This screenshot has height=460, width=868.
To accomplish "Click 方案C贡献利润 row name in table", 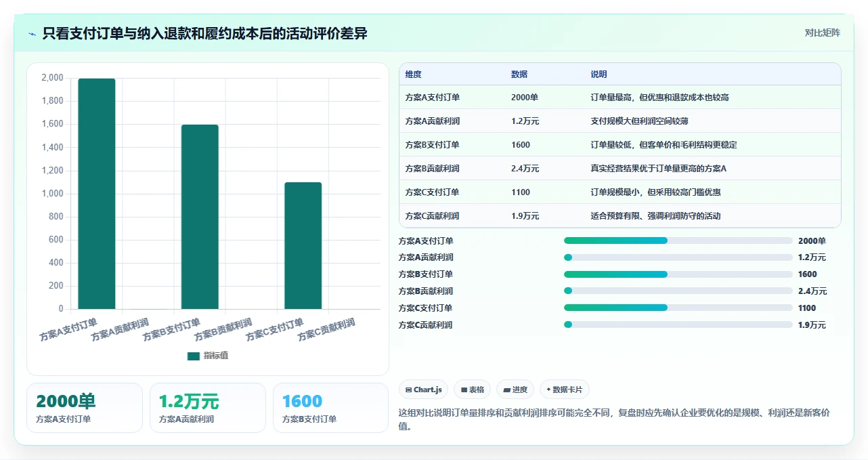I will [432, 216].
